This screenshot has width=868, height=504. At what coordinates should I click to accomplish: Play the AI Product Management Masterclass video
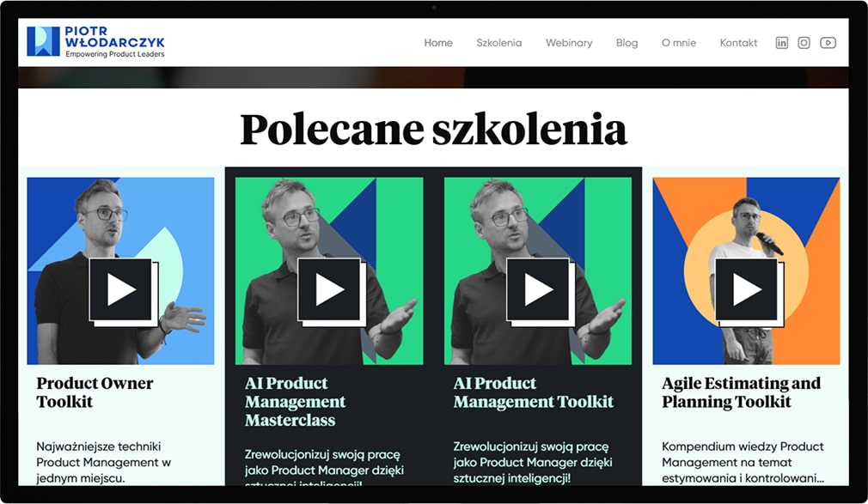click(330, 290)
